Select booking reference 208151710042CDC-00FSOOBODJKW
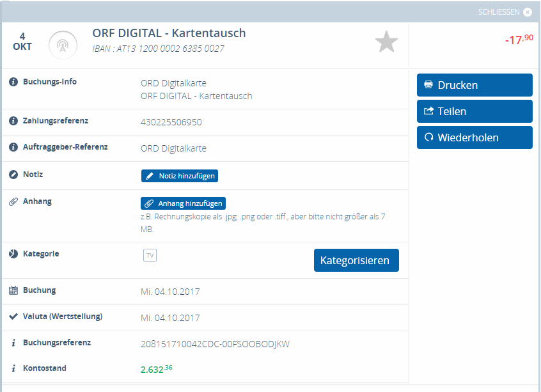 tap(215, 344)
